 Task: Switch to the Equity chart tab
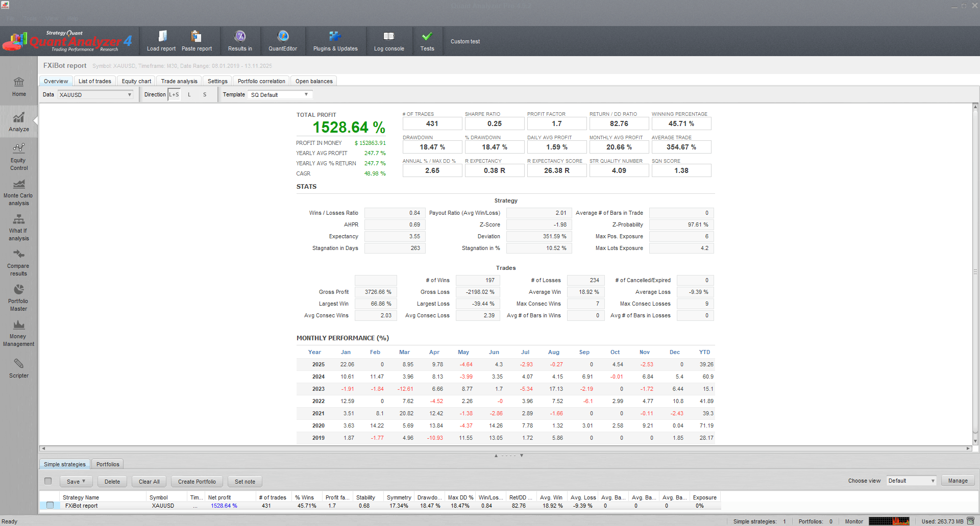(x=136, y=81)
